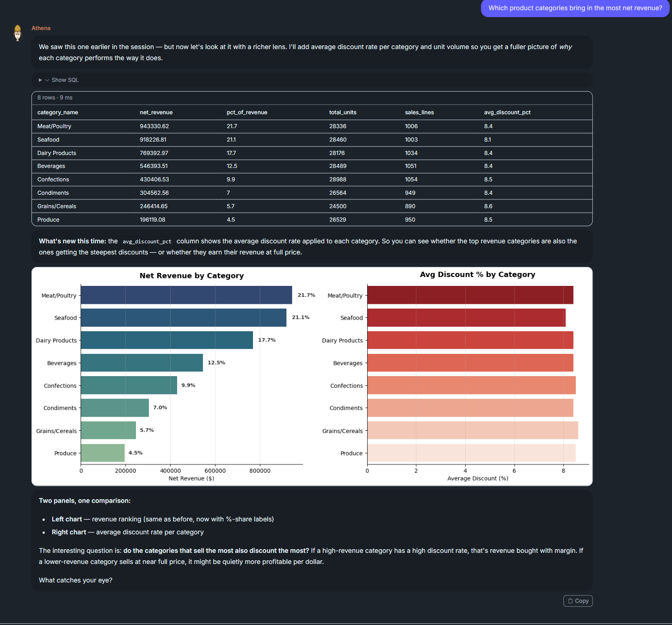The height and width of the screenshot is (625, 672).
Task: Click the 'What catches your eye?' line
Action: coord(75,581)
